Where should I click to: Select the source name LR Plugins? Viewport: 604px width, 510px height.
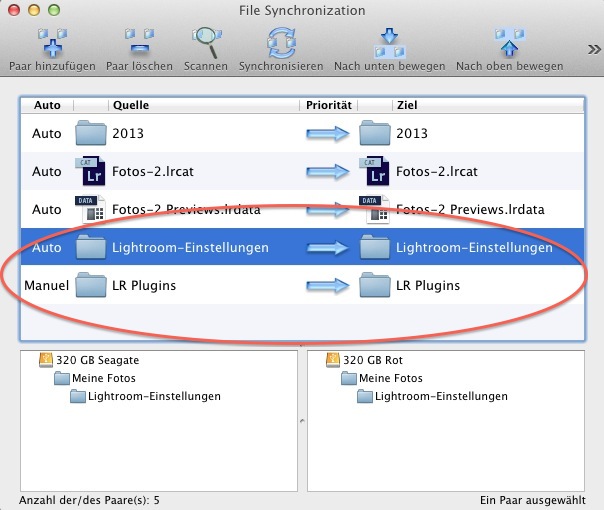click(144, 285)
